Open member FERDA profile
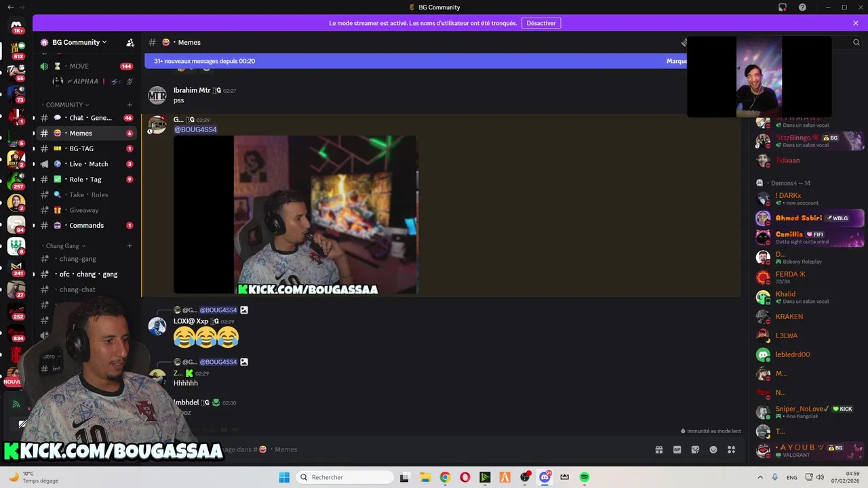This screenshot has height=488, width=868. pos(810,277)
